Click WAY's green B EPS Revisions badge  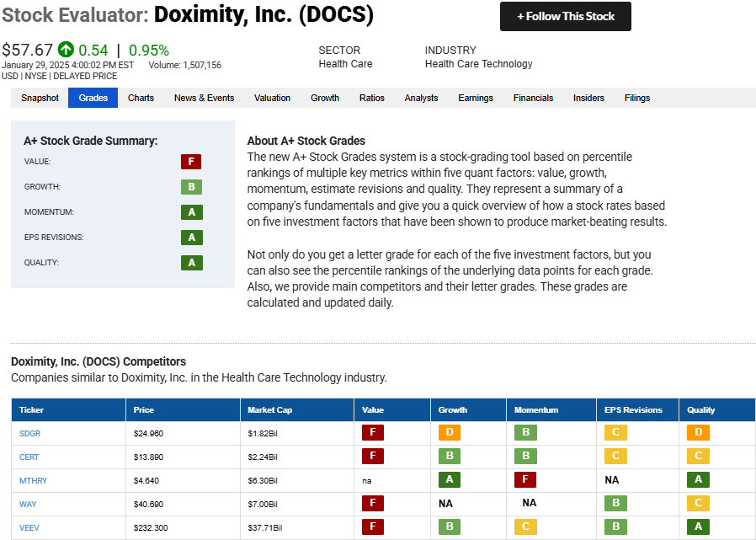[615, 503]
